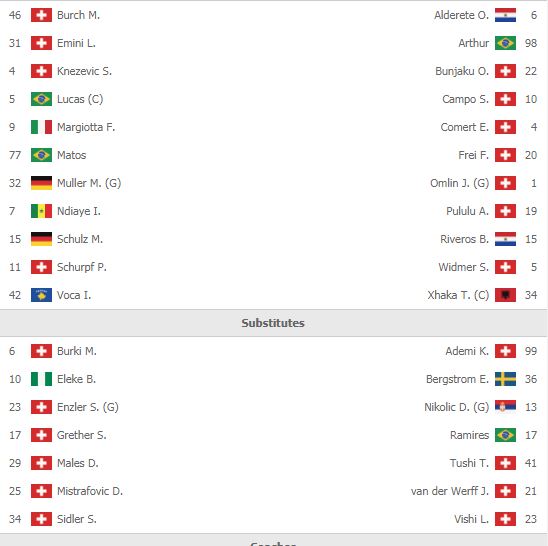Viewport: 548px width, 546px height.
Task: Click the Albanian flag next to Xhaka T.
Action: pyautogui.click(x=505, y=295)
